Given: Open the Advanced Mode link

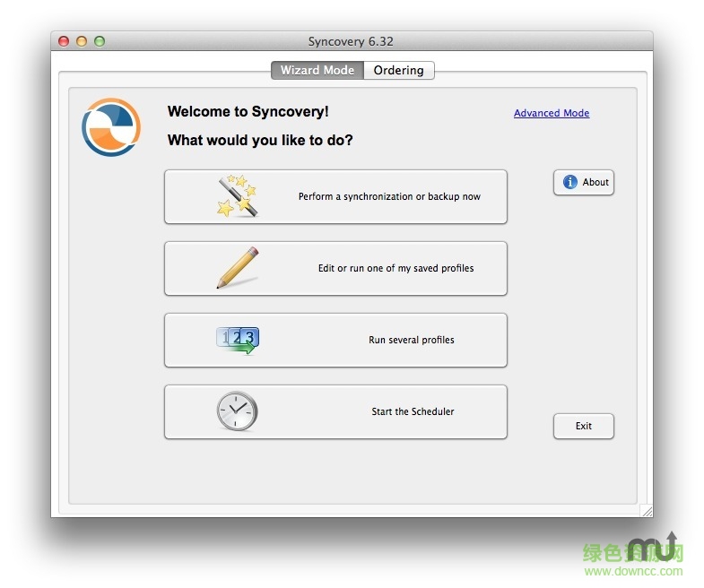Looking at the screenshot, I should point(552,113).
